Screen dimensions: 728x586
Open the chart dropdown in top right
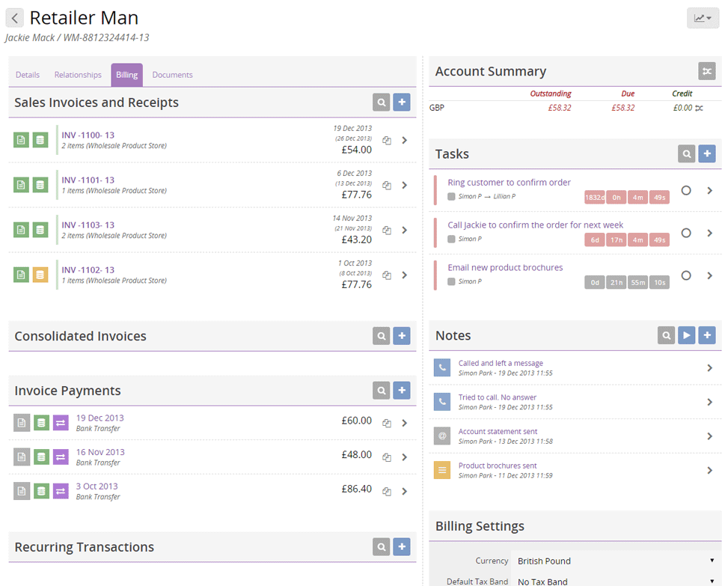[702, 19]
